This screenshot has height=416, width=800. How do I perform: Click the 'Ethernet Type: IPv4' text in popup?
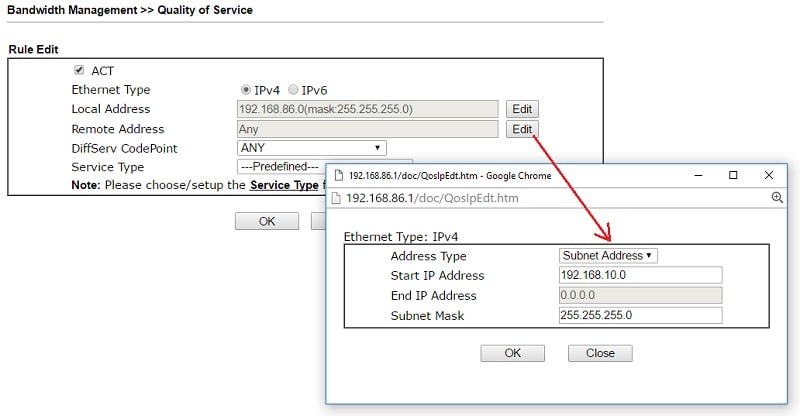coord(401,237)
